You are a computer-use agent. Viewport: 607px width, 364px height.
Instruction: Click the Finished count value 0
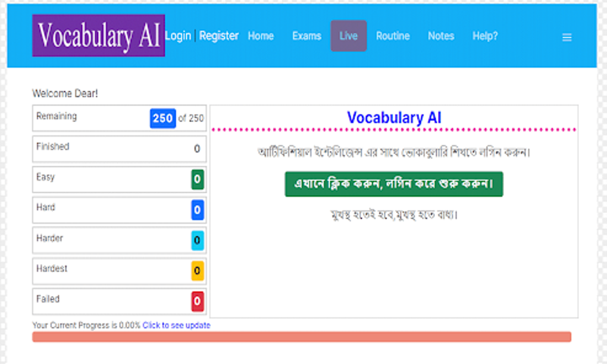point(197,149)
